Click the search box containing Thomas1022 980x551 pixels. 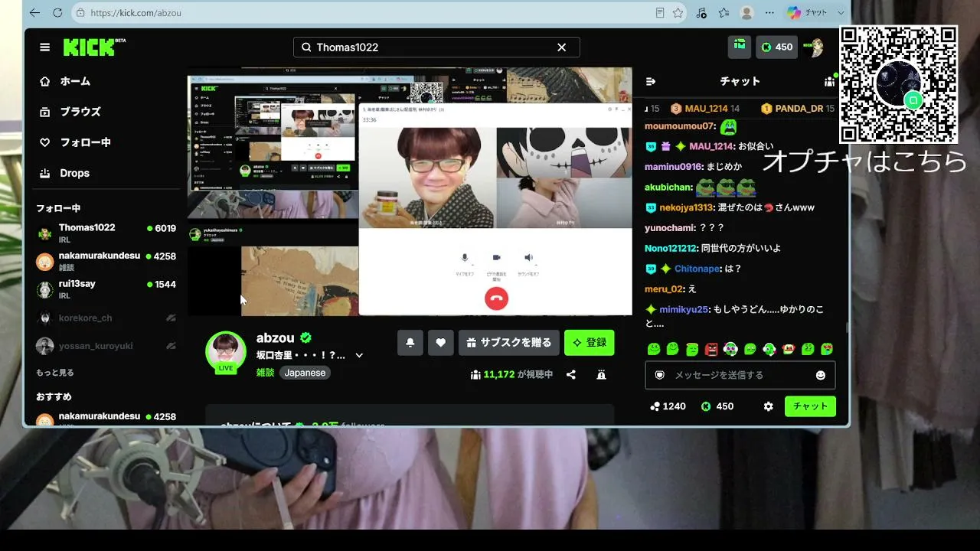pos(436,47)
